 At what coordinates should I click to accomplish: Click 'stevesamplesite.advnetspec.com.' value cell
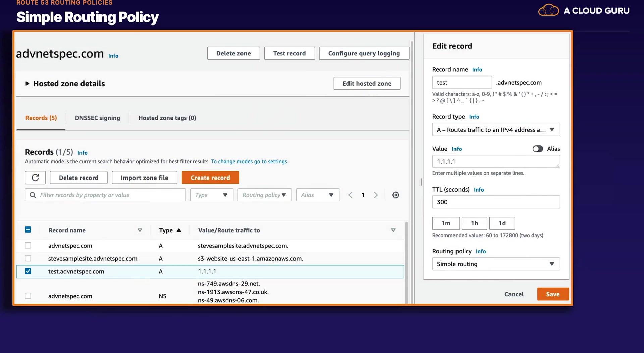[243, 246]
